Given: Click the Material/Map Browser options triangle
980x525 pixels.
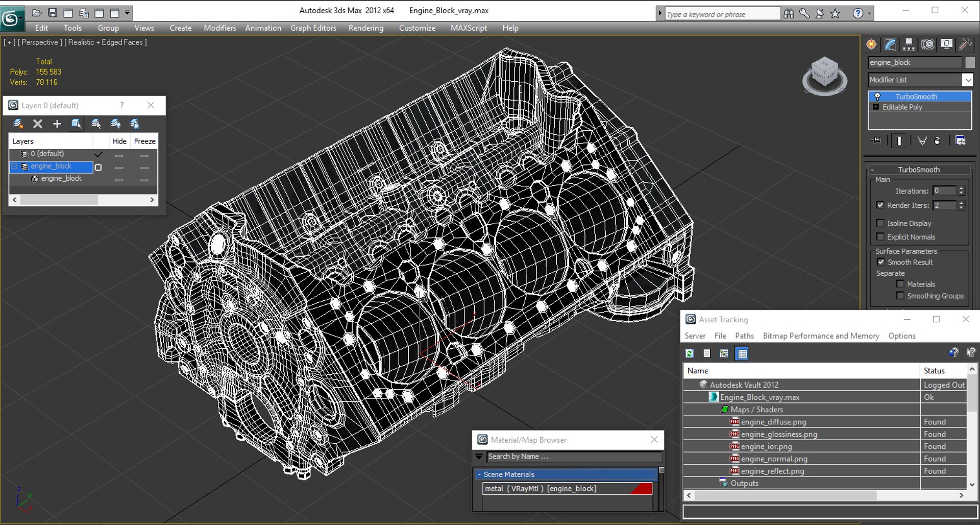Looking at the screenshot, I should click(x=479, y=457).
